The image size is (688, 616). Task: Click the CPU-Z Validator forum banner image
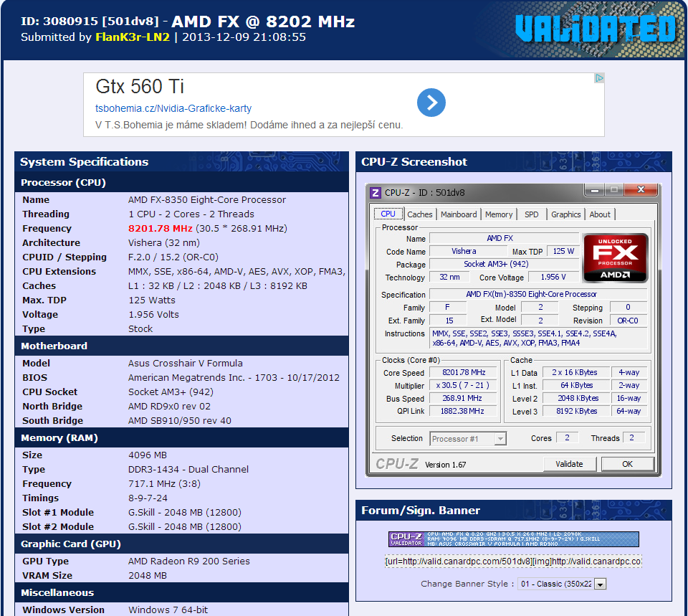tap(513, 539)
